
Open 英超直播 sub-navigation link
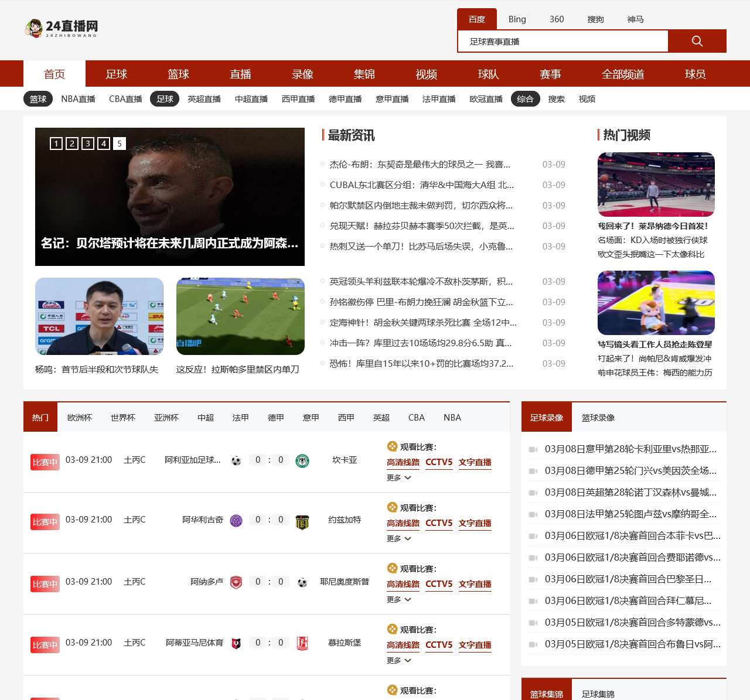pyautogui.click(x=204, y=99)
